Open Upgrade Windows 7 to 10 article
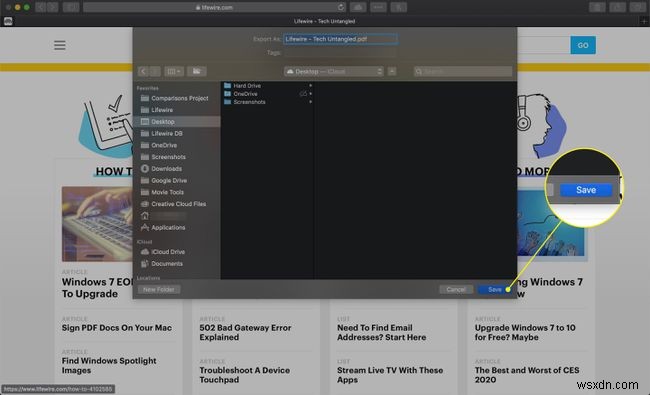Image resolution: width=650 pixels, height=395 pixels. tap(525, 332)
